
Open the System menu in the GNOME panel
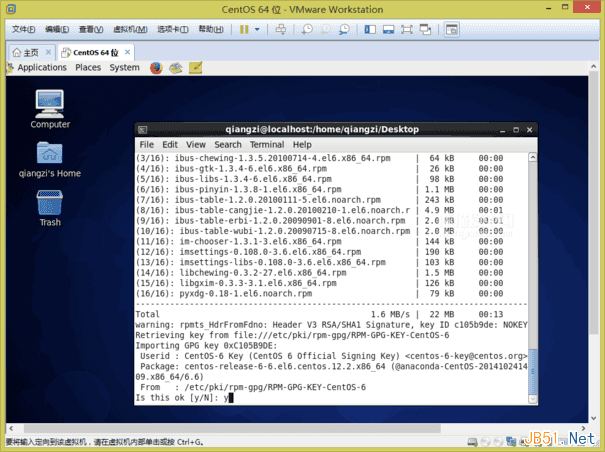[124, 68]
